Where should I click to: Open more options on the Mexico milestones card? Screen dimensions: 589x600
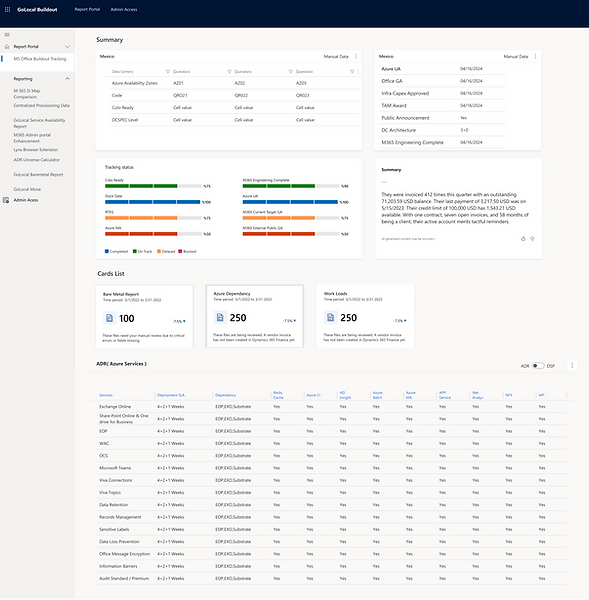(535, 56)
